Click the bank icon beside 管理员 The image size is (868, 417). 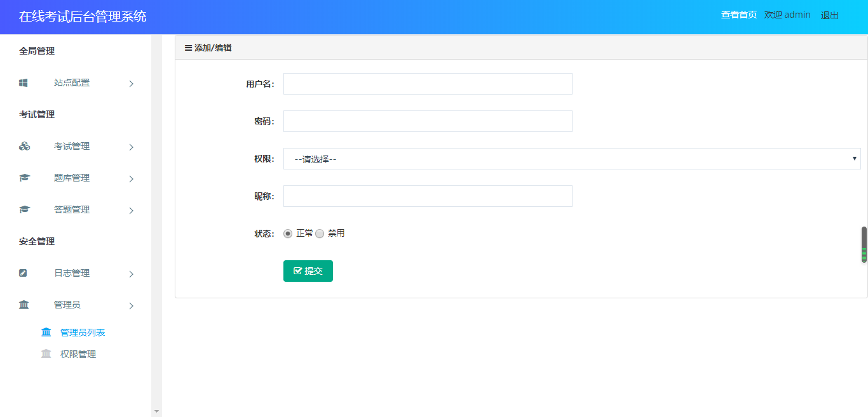coord(24,305)
